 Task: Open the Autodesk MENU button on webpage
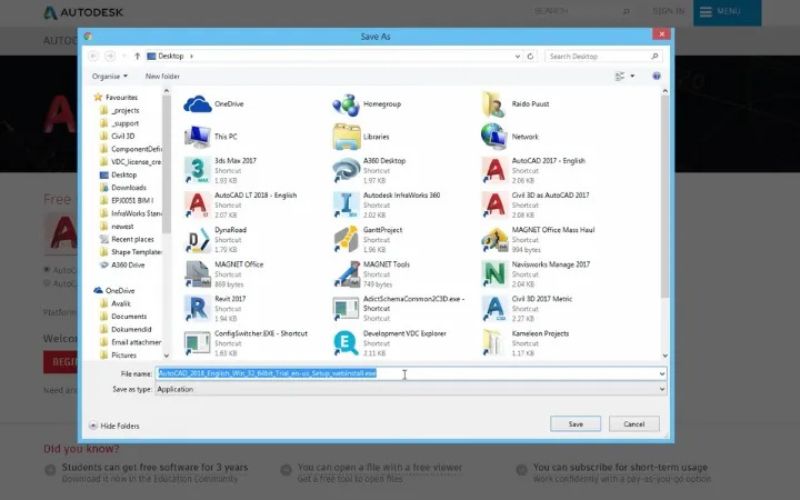click(727, 12)
